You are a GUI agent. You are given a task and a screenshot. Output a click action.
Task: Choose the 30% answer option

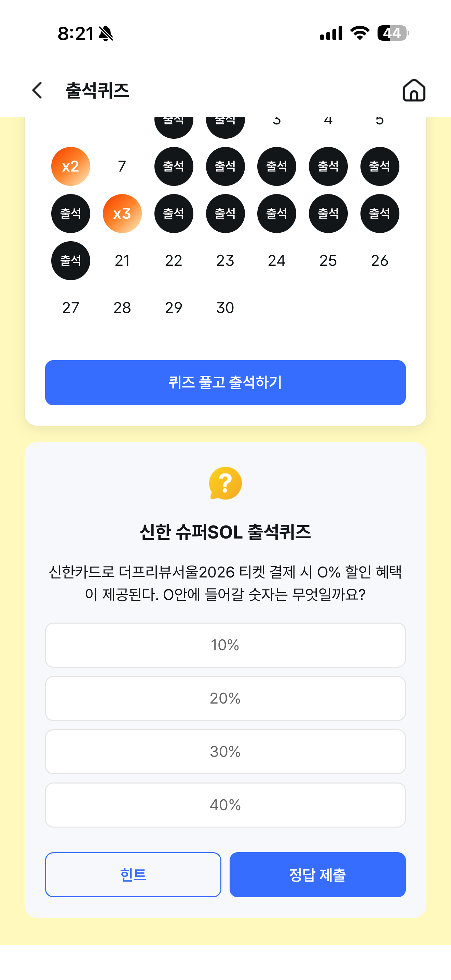(225, 751)
